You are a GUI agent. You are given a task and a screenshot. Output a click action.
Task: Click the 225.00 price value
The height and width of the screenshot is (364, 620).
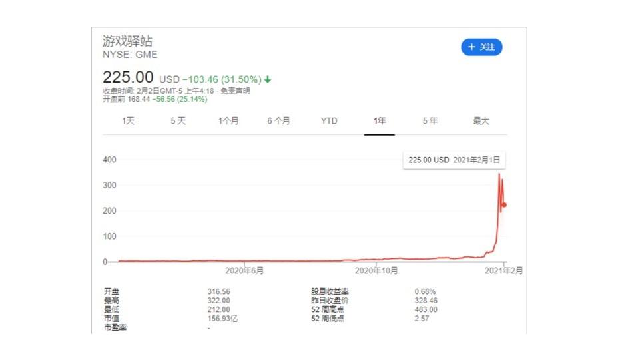pyautogui.click(x=128, y=77)
